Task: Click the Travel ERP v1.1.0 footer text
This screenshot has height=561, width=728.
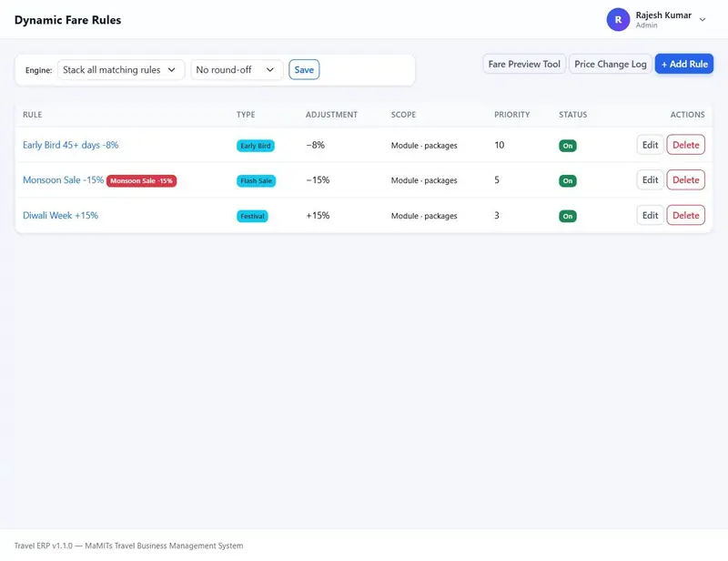Action: pos(128,546)
